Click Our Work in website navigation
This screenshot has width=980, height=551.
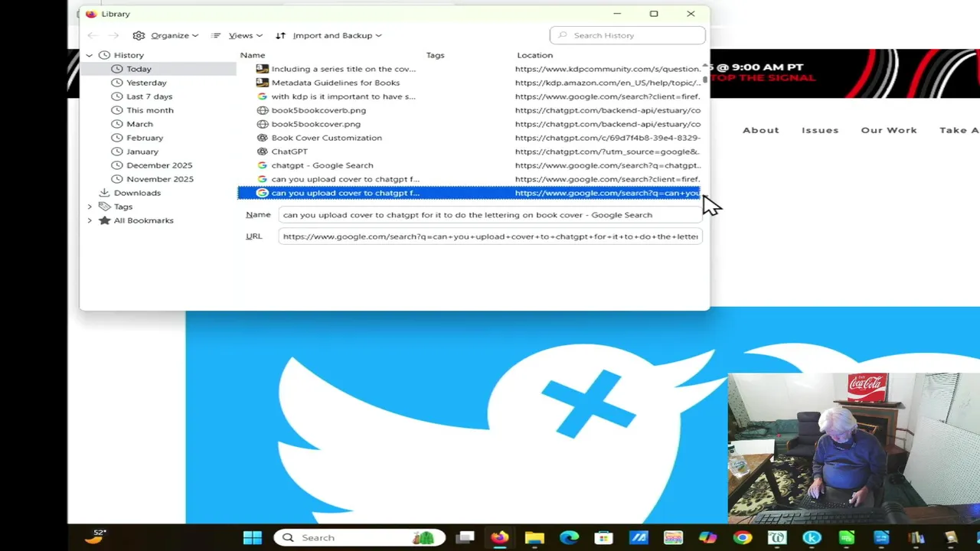click(x=889, y=130)
